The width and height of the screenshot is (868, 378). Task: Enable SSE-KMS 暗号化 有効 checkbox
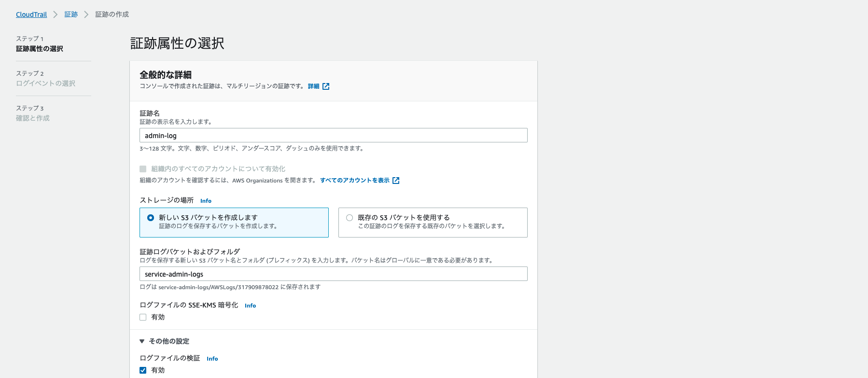pos(143,317)
